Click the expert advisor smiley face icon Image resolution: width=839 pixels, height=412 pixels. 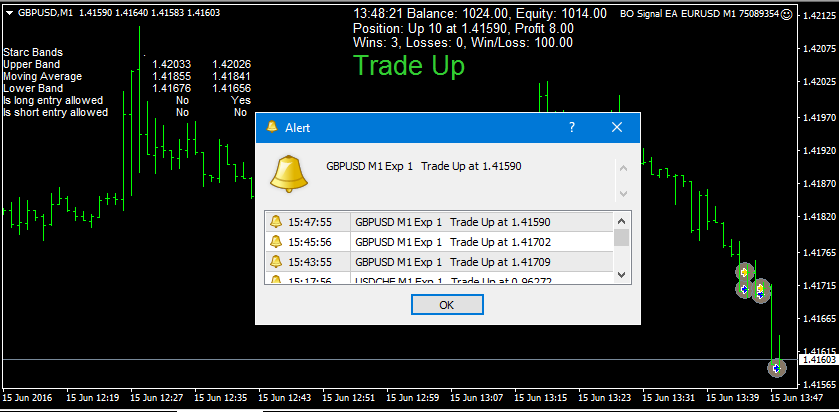point(786,14)
